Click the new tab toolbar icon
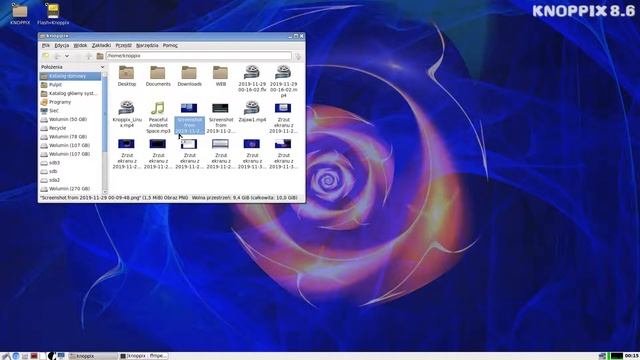 click(x=46, y=56)
